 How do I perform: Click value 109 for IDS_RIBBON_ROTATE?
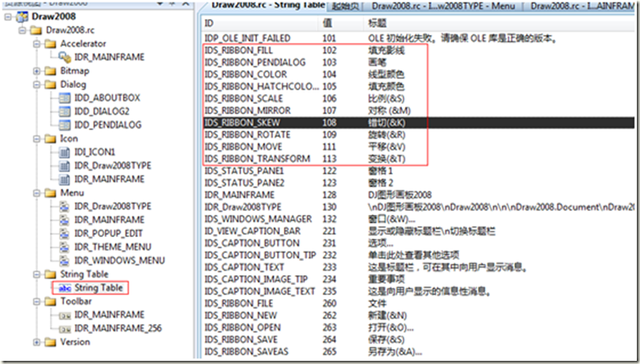point(329,135)
